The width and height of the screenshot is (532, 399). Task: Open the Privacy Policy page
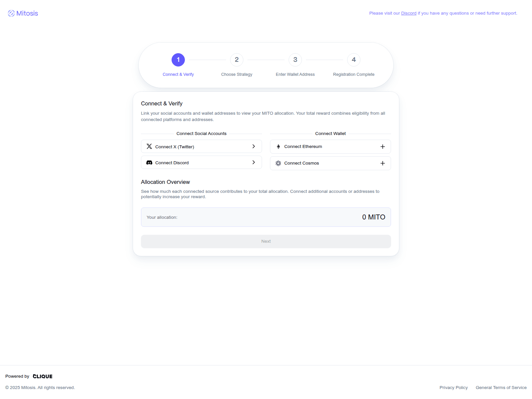pyautogui.click(x=454, y=387)
